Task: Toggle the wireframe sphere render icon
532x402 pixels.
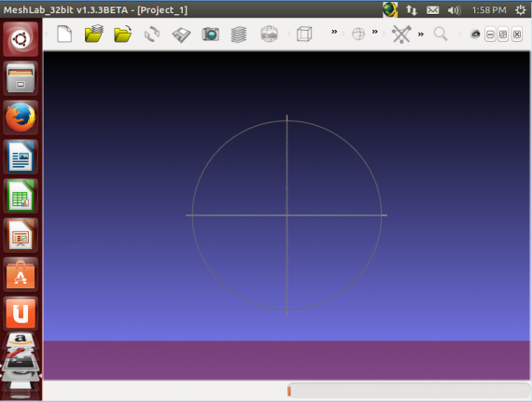Action: (x=358, y=34)
